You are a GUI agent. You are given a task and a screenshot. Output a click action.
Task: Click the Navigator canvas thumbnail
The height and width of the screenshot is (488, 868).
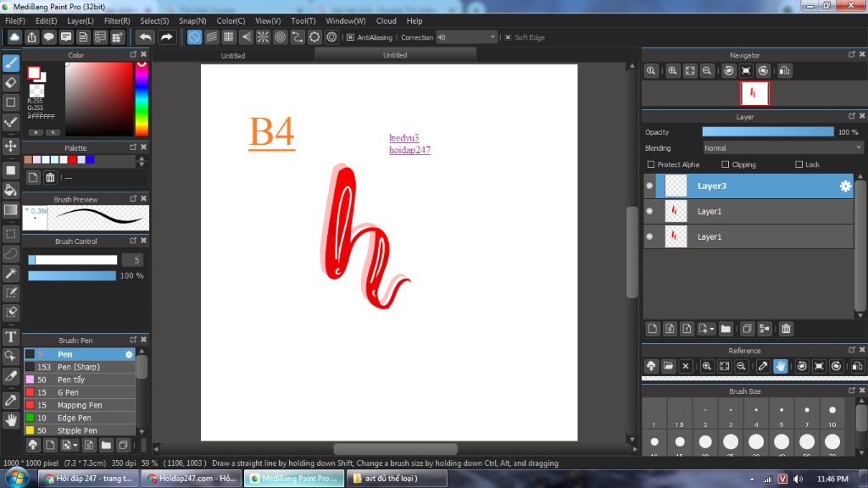[754, 93]
